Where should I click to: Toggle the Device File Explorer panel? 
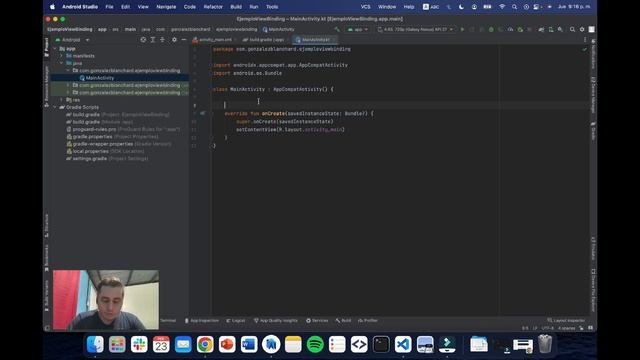tap(593, 290)
